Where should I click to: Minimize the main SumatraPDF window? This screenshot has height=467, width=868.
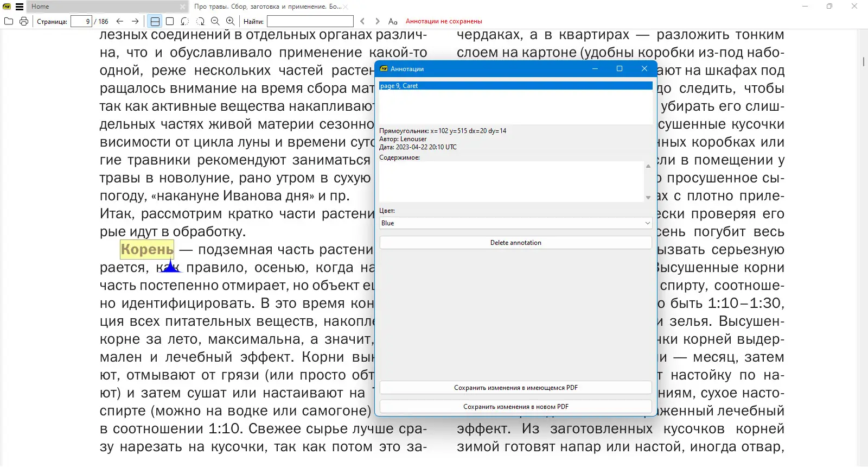[x=805, y=7]
